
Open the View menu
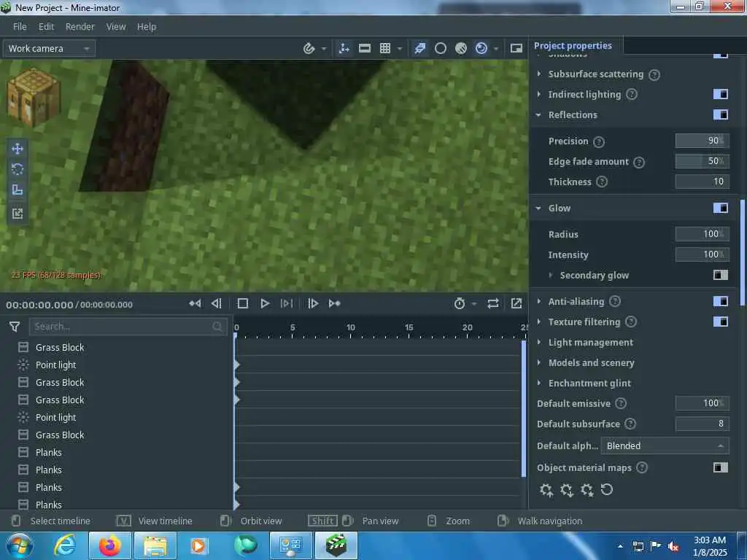pyautogui.click(x=116, y=27)
